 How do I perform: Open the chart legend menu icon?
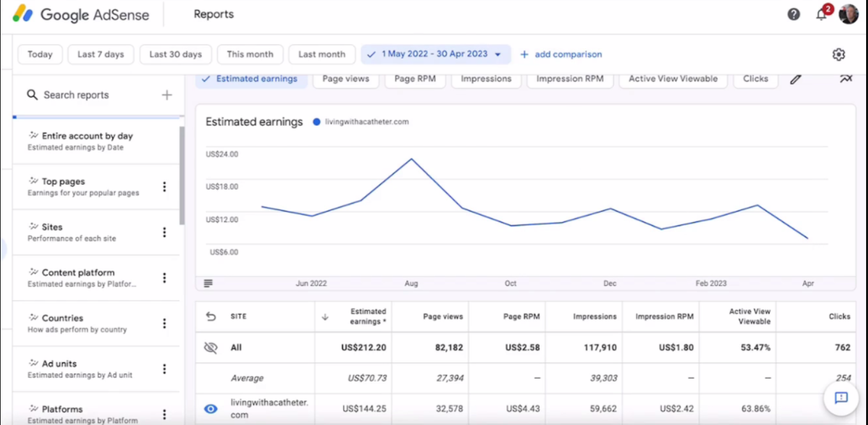pyautogui.click(x=208, y=283)
